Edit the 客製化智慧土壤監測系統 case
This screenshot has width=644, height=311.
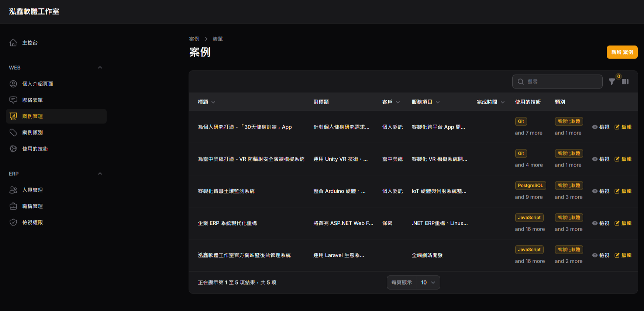[623, 191]
